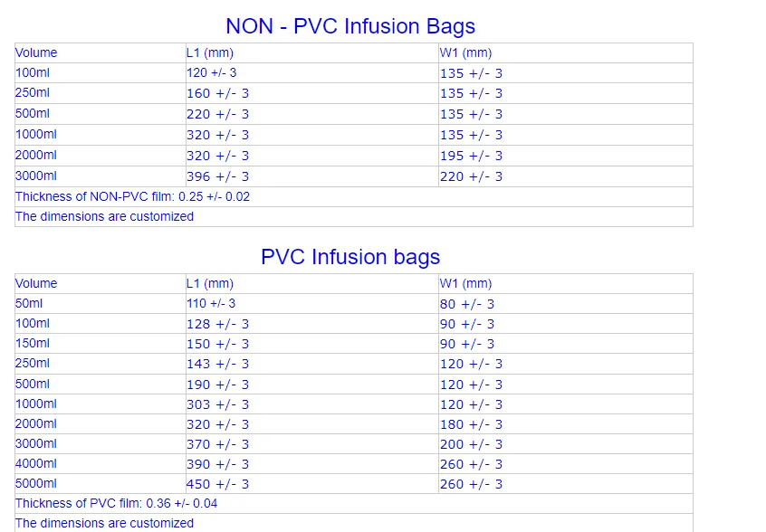Screen dimensions: 766x532
Task: Select the "128 +/- 3" length cell
Action: [217, 324]
